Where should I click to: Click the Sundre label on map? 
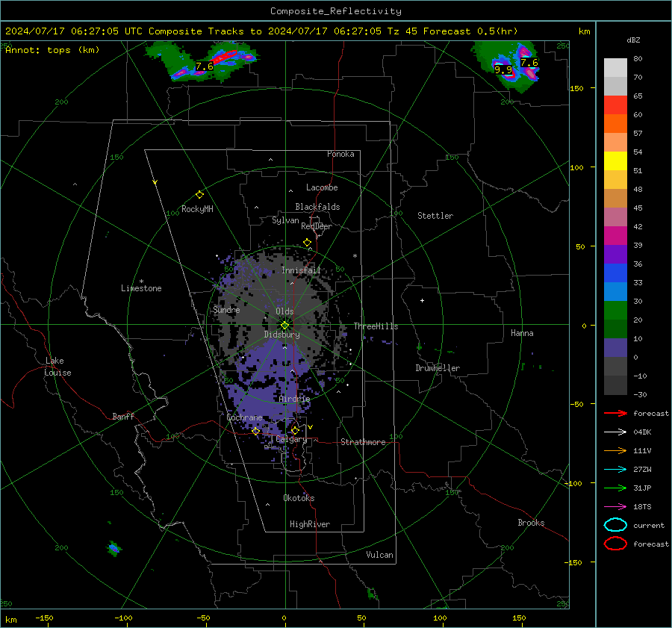click(x=226, y=310)
